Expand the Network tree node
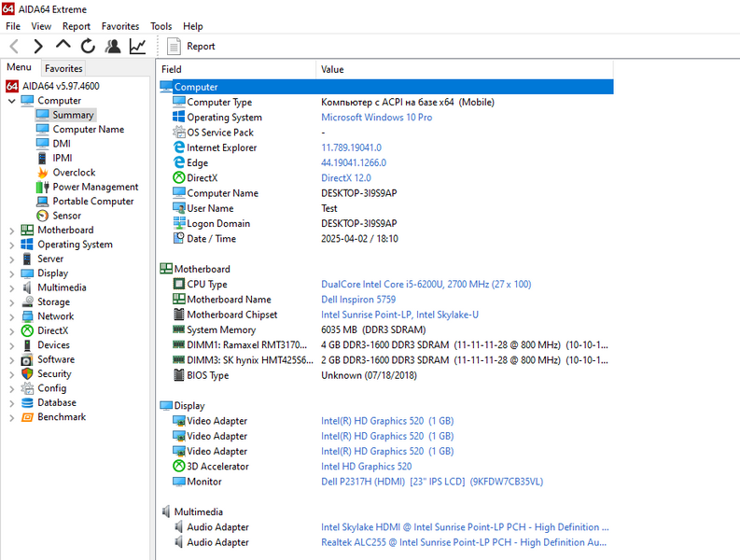Image resolution: width=740 pixels, height=560 pixels. coord(12,317)
